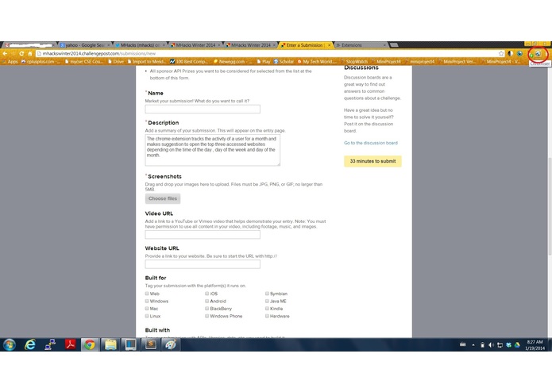The height and width of the screenshot is (392, 552).
Task: Switch to the second MHacks Winter 2014 tab
Action: point(250,45)
